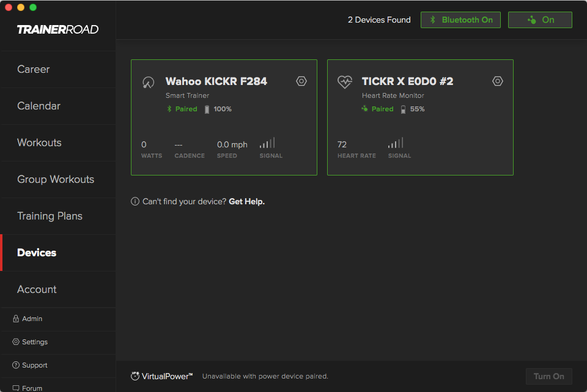Select Group Workouts in sidebar
The image size is (587, 392).
[x=58, y=179]
